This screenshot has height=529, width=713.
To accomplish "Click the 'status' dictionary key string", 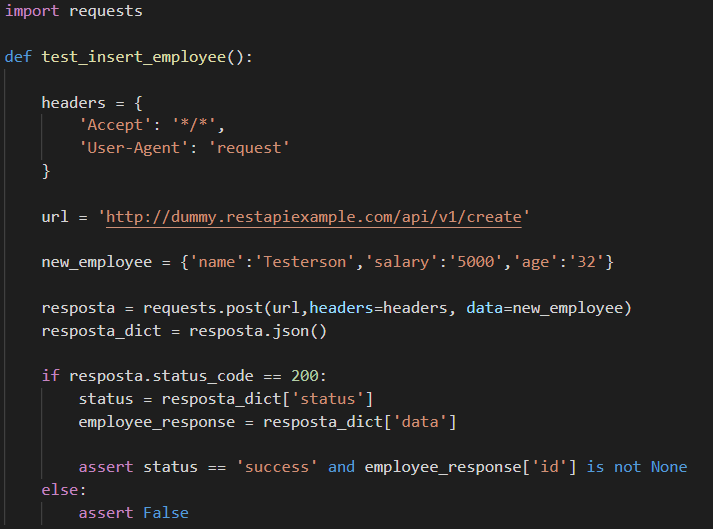I will [x=327, y=399].
